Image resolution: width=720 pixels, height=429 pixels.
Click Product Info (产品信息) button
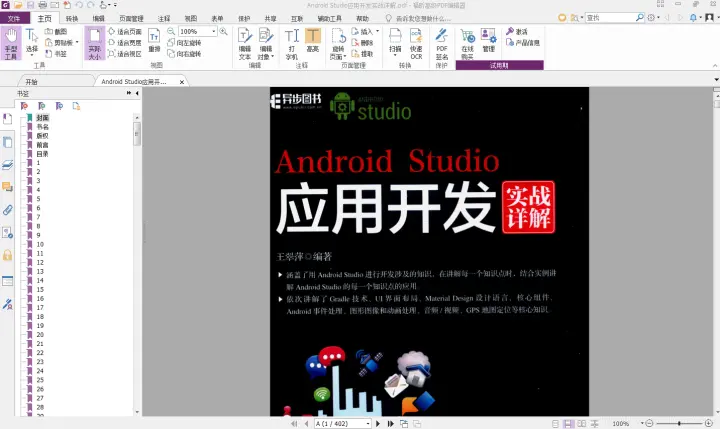(523, 42)
